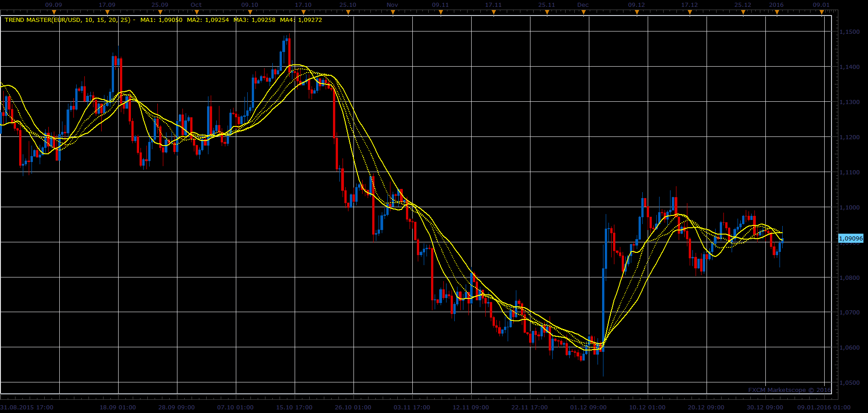The image size is (868, 413).
Task: Select the orange marker below Nov
Action: click(393, 12)
